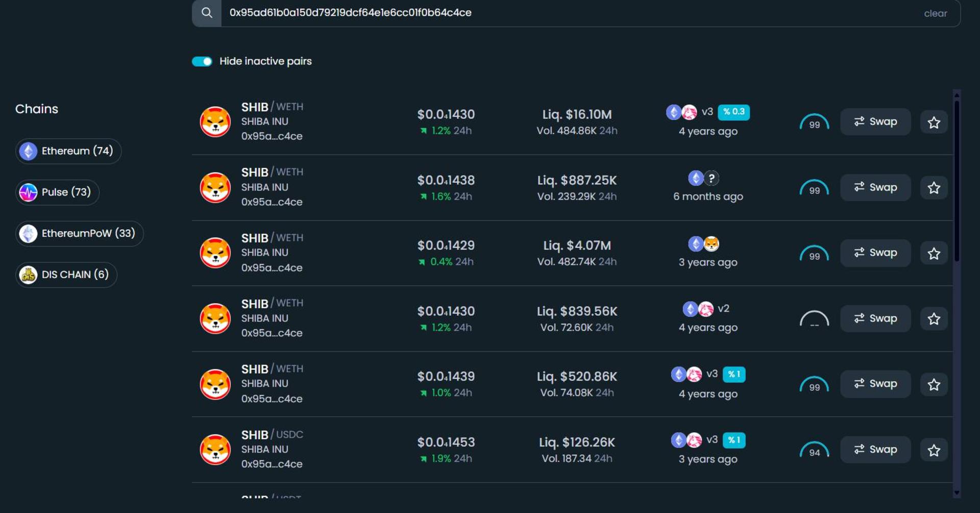This screenshot has width=980, height=513.
Task: Toggle Hide inactive pairs switch
Action: click(202, 61)
